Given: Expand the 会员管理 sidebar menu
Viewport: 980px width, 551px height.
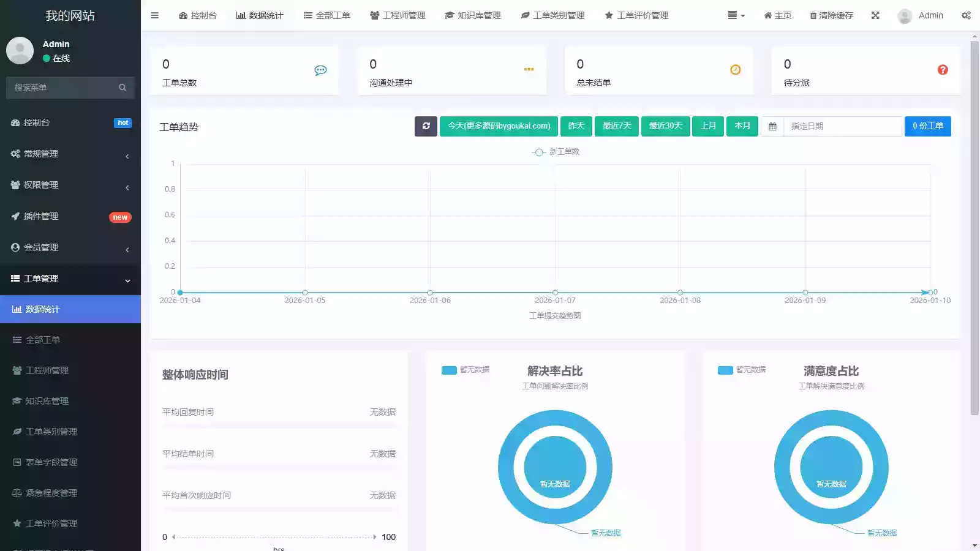Looking at the screenshot, I should [70, 247].
